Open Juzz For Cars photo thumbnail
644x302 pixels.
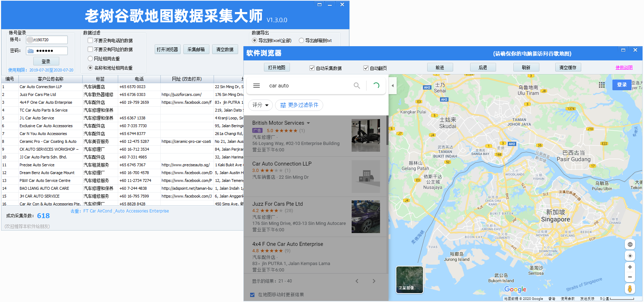tap(366, 217)
